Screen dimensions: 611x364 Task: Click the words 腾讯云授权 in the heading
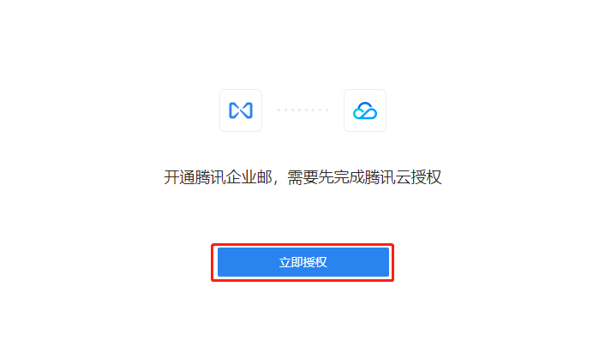(x=404, y=177)
